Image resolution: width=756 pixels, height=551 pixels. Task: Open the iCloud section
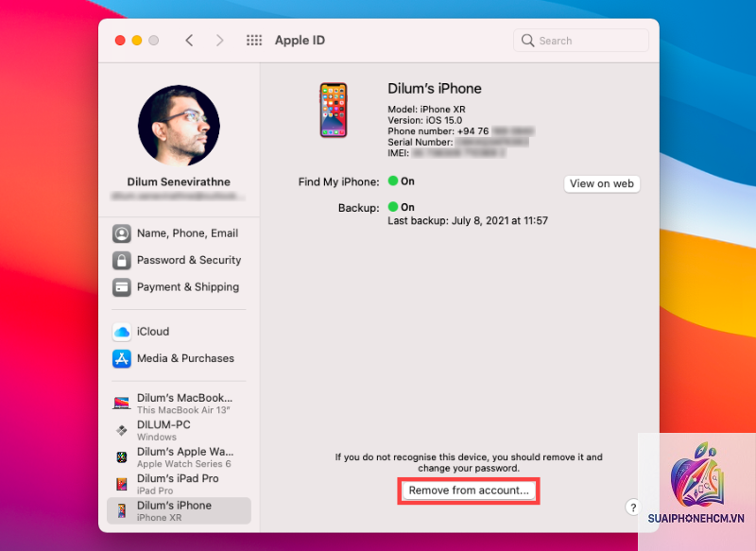pyautogui.click(x=179, y=332)
